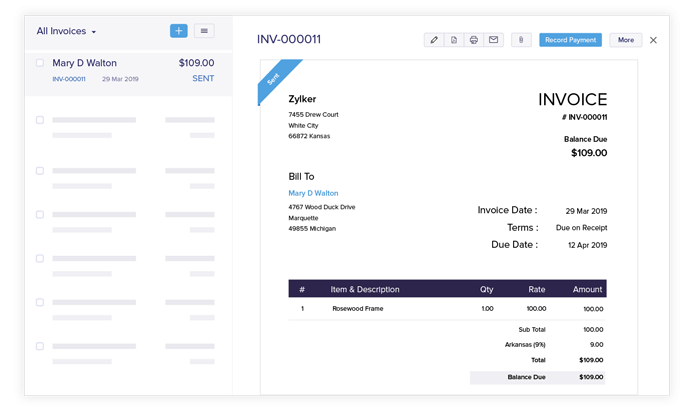The height and width of the screenshot is (408, 691).
Task: Click the Record Payment button
Action: coord(570,40)
